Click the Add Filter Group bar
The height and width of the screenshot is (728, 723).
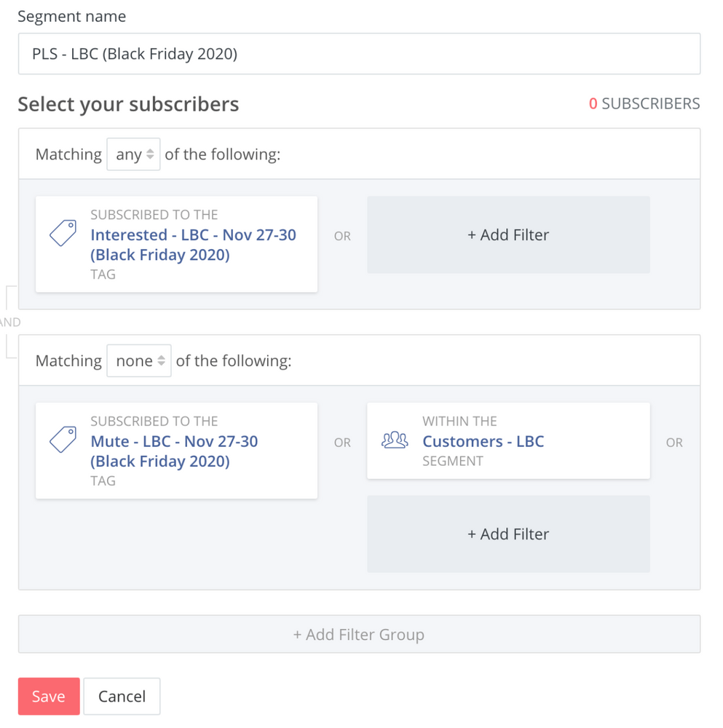pyautogui.click(x=359, y=634)
